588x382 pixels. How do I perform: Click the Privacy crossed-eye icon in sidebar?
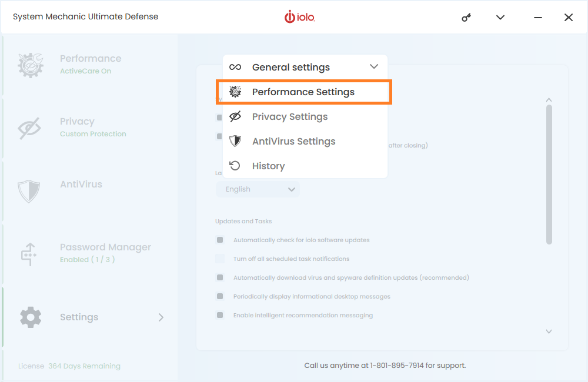(x=29, y=128)
